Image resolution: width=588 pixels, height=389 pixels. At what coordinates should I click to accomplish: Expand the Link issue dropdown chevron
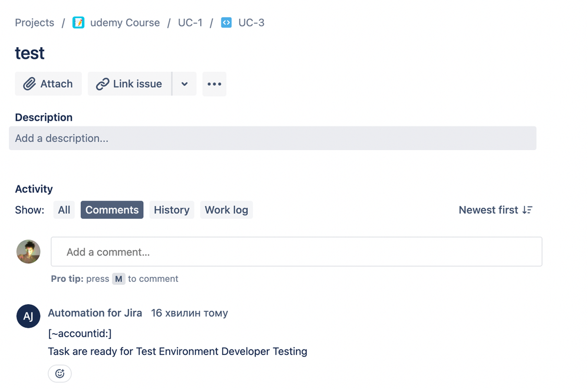[x=184, y=84]
